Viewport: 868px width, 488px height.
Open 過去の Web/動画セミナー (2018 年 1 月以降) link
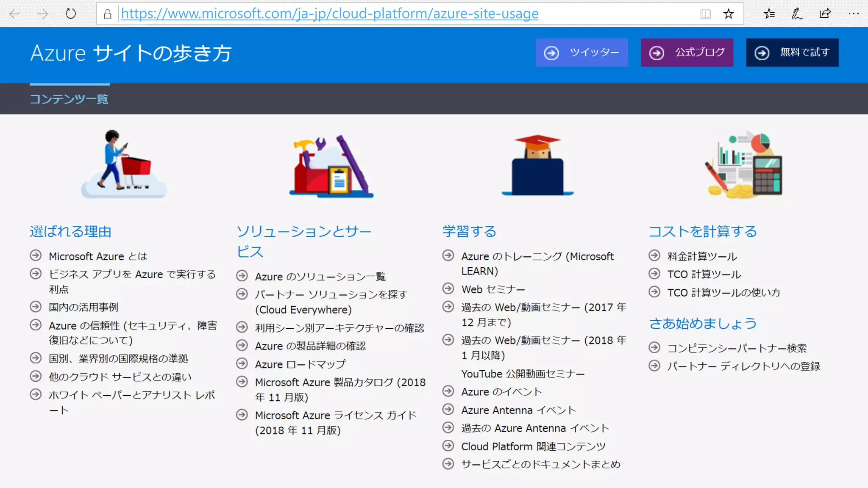pyautogui.click(x=544, y=348)
